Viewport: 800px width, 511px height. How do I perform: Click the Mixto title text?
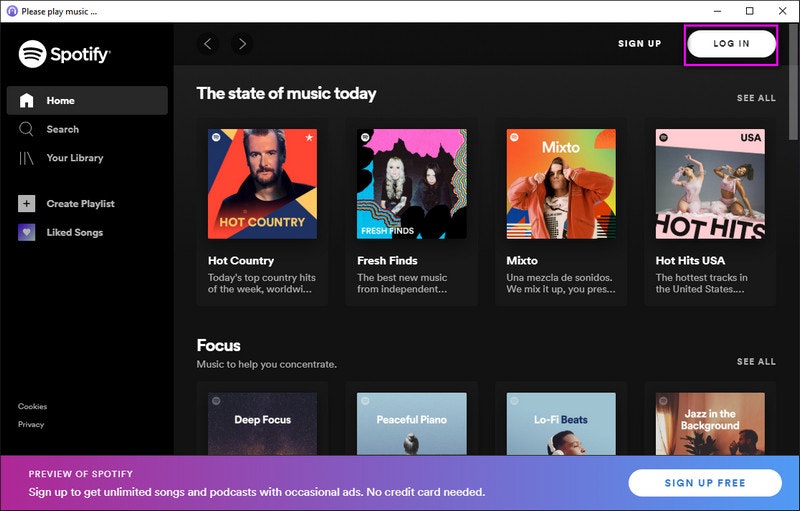(522, 261)
